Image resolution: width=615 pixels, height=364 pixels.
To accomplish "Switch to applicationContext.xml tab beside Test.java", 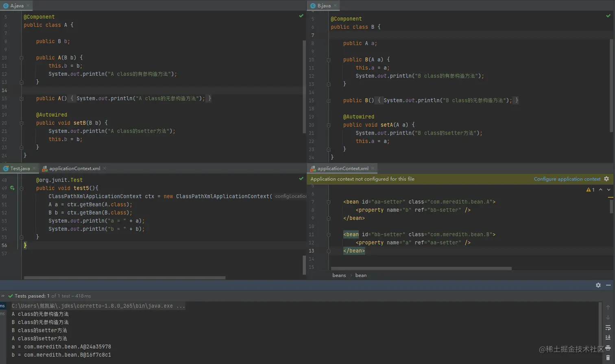I will (x=74, y=169).
